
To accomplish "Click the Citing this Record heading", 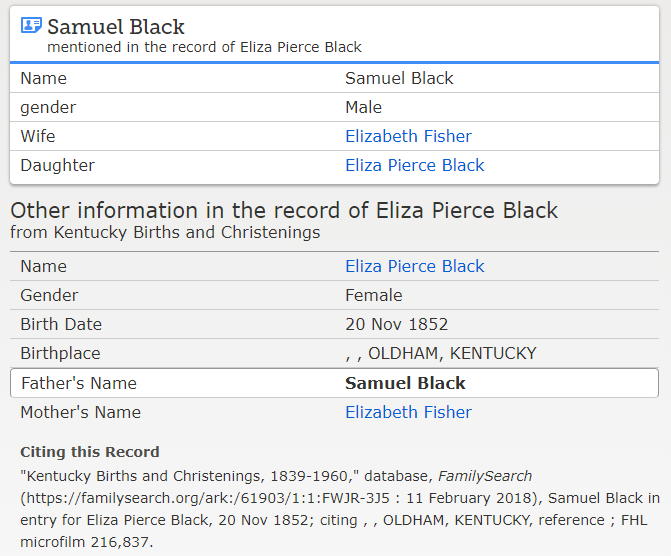I will 89,452.
